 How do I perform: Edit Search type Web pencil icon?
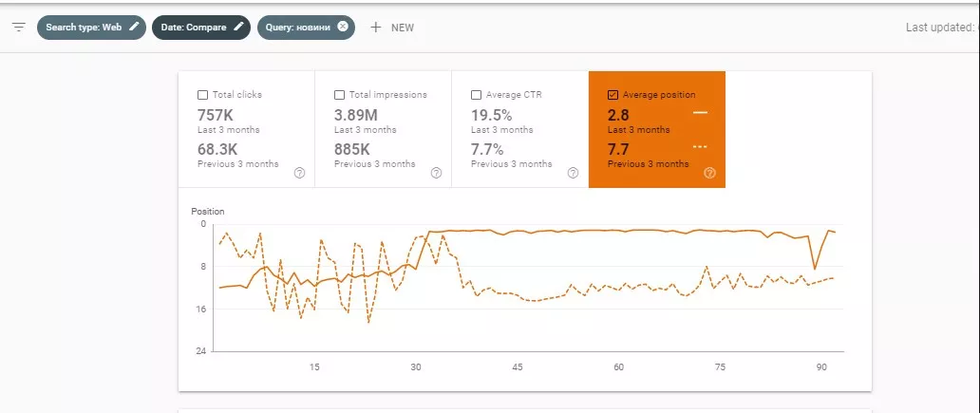[134, 27]
